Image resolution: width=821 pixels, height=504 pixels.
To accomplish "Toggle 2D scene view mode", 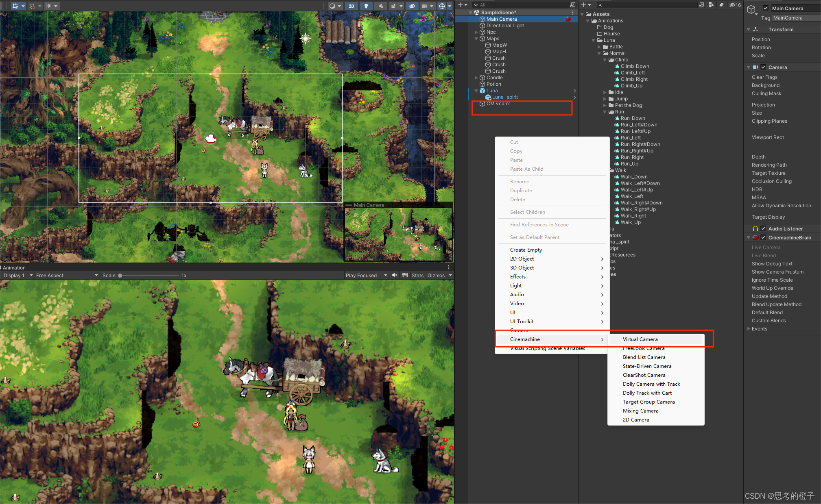I will click(x=351, y=6).
